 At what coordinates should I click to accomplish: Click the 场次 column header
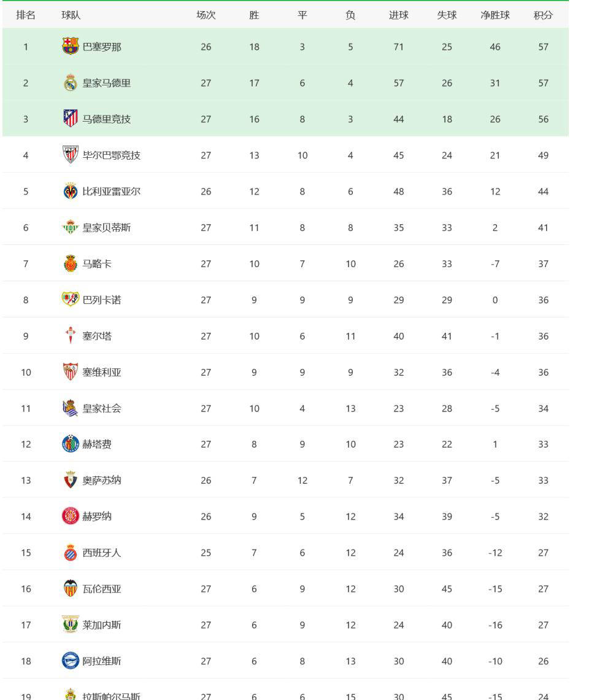(206, 15)
